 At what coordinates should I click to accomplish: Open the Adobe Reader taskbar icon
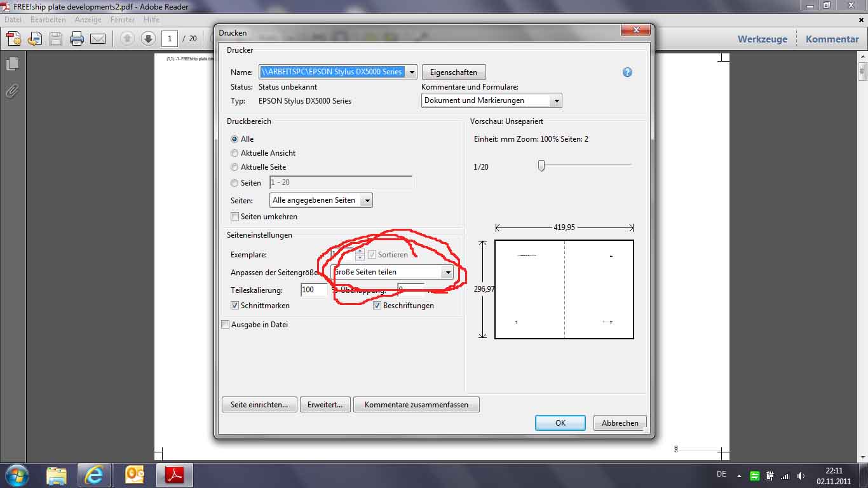[175, 475]
